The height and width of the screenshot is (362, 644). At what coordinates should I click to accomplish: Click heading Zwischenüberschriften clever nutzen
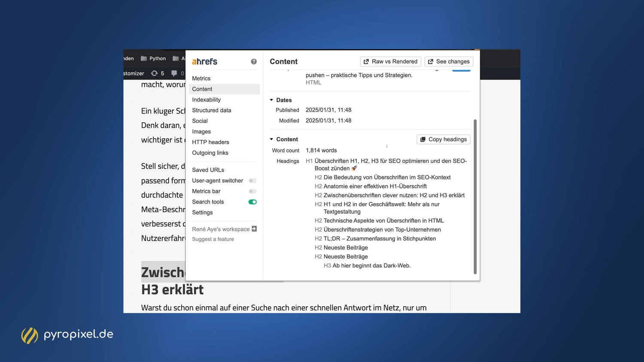pos(394,195)
